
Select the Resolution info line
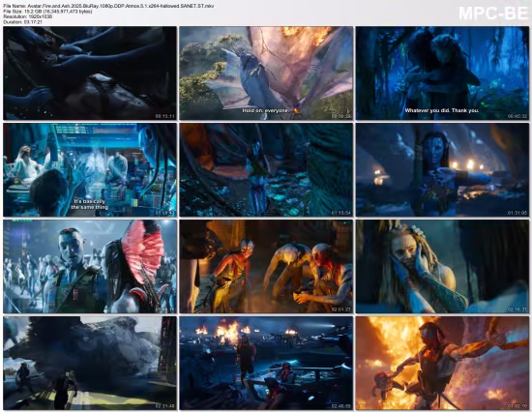pos(28,16)
